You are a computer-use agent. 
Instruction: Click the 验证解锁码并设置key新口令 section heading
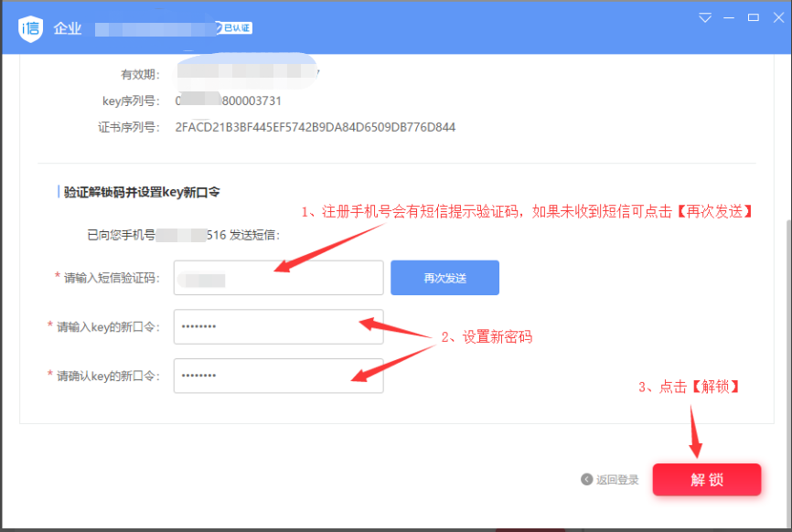pos(142,192)
